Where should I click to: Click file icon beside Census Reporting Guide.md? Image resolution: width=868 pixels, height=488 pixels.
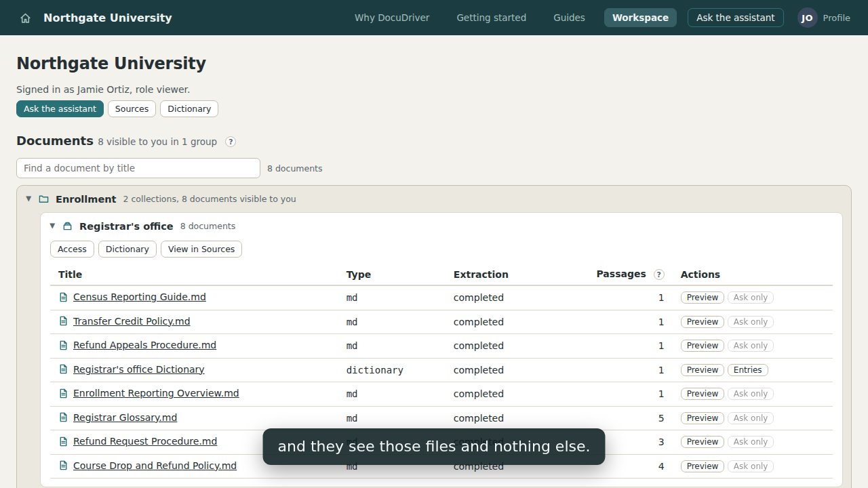pos(64,298)
